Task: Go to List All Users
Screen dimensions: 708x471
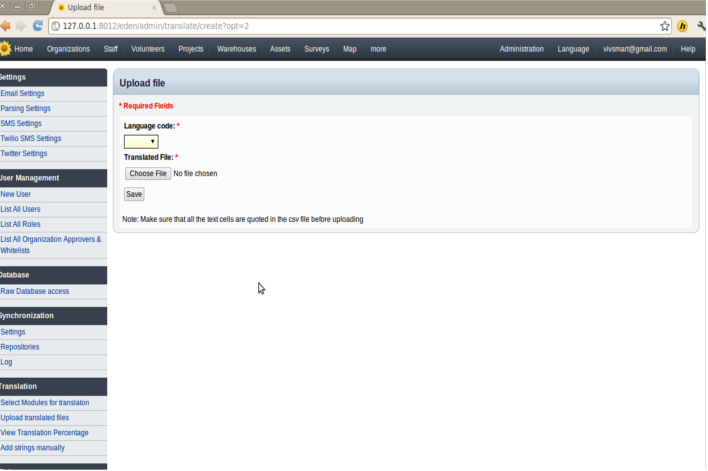Action: [21, 209]
